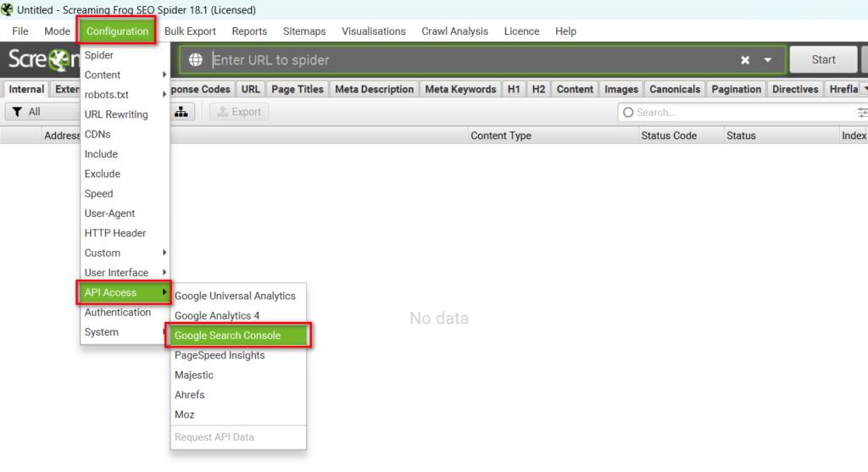The height and width of the screenshot is (472, 868).
Task: Open the site structure tree view icon
Action: tap(181, 112)
